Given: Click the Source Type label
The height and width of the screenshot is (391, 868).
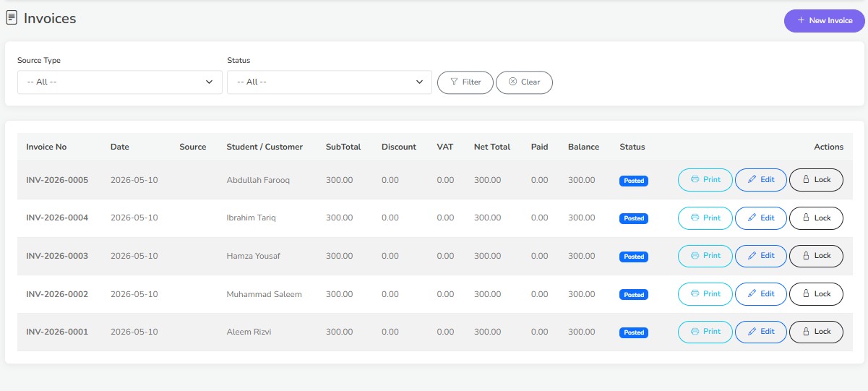Looking at the screenshot, I should (39, 61).
